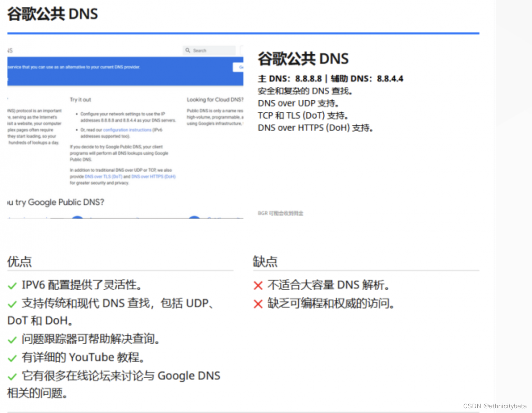
Task: Click the red X beside 缺乏可编程和权威的访问
Action: (258, 304)
